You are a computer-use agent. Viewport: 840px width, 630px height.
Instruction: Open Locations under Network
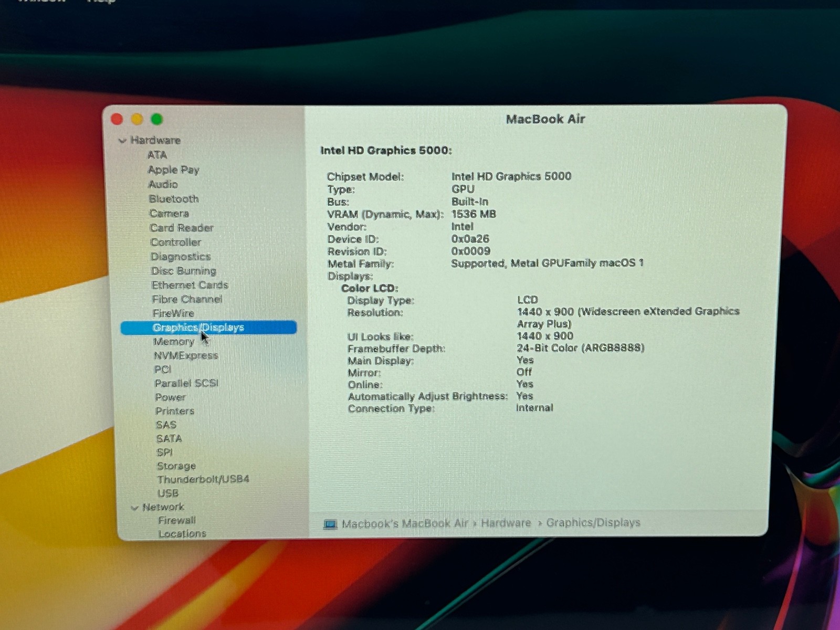click(x=182, y=533)
